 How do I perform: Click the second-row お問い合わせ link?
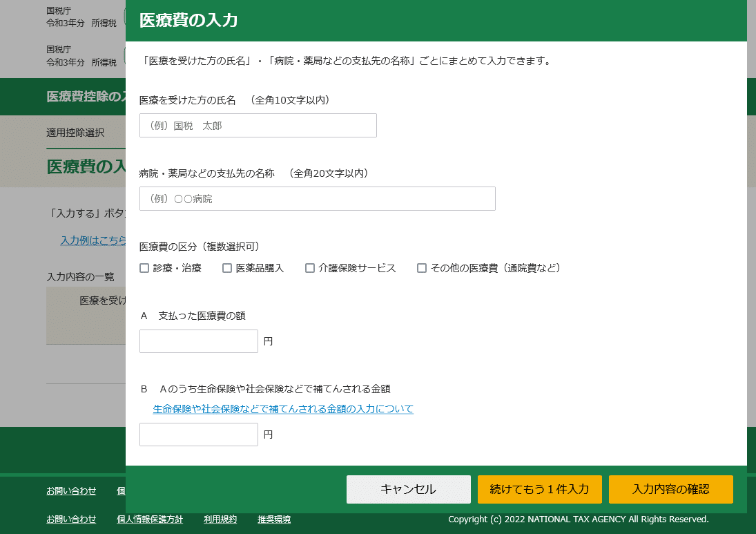click(x=72, y=519)
